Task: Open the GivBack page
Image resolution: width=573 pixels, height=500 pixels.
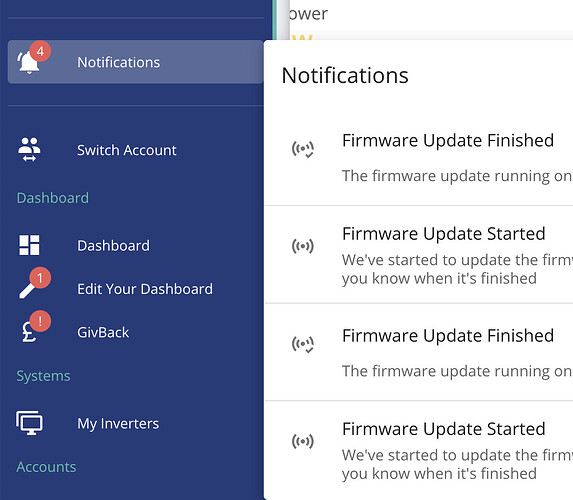Action: (x=103, y=333)
